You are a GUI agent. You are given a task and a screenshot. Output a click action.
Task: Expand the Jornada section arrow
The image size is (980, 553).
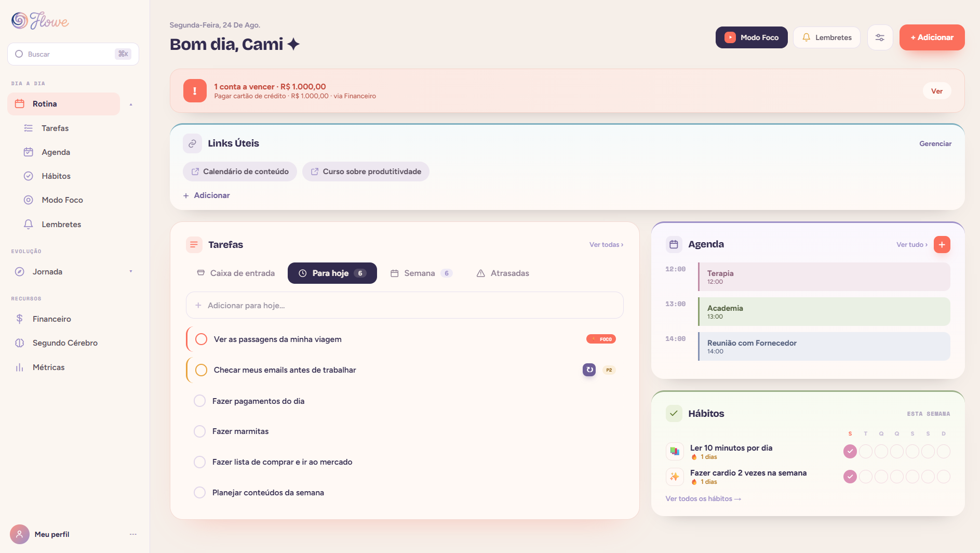(131, 272)
